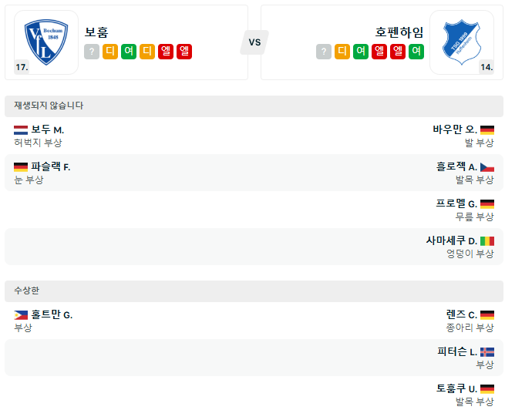Screen dimensions: 505x420
Task: Select Bochum's green 여 win result badge
Action: tap(129, 52)
